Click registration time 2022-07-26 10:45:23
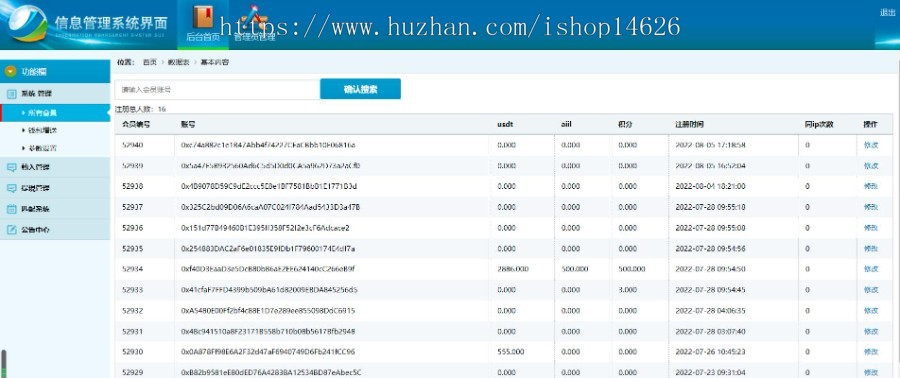This screenshot has width=900, height=378. pos(710,352)
